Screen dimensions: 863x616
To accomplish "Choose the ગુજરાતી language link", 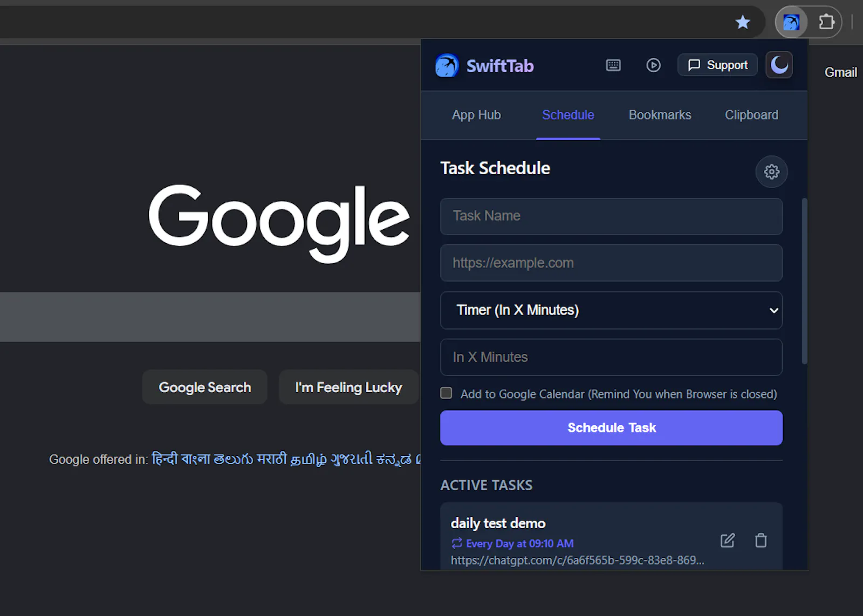I will click(352, 459).
